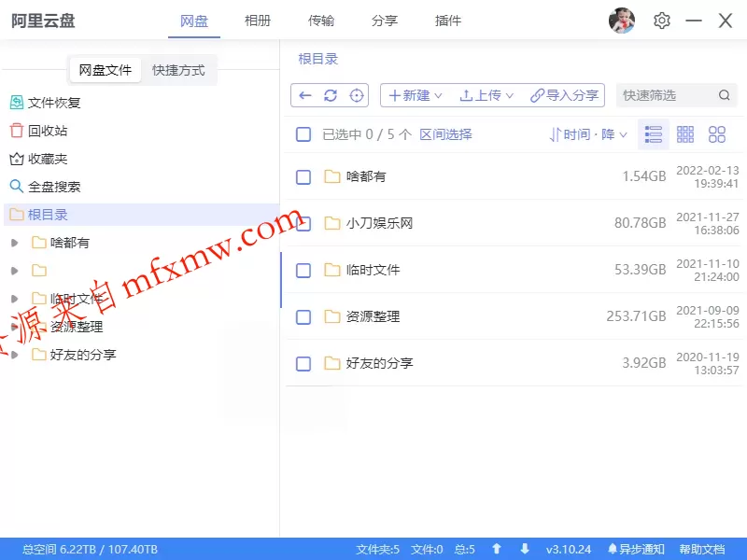Viewport: 747px width, 560px height.
Task: Select 根目录 in the sidebar tree
Action: point(141,215)
